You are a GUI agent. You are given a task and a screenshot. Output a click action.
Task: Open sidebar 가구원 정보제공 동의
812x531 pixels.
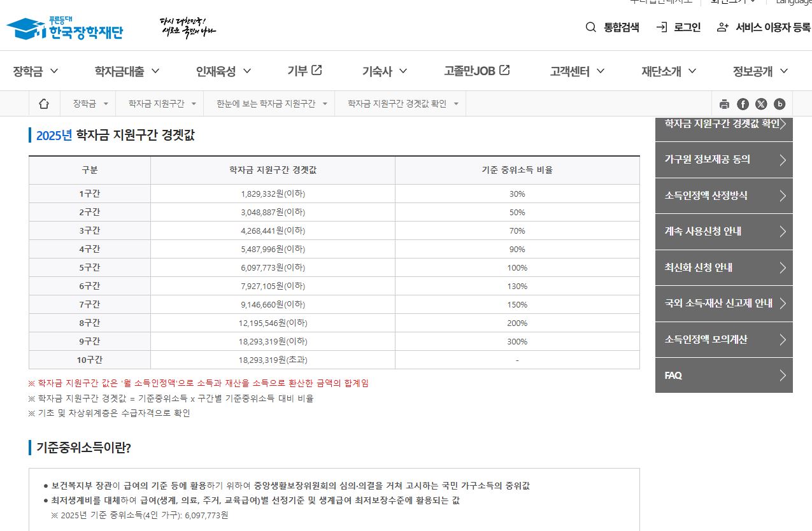pyautogui.click(x=724, y=159)
